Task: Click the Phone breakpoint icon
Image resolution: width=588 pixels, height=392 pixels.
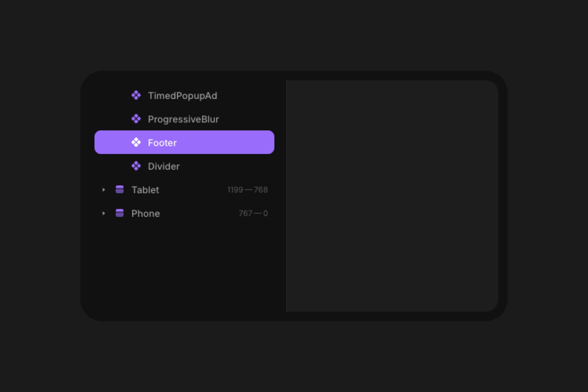Action: point(120,213)
